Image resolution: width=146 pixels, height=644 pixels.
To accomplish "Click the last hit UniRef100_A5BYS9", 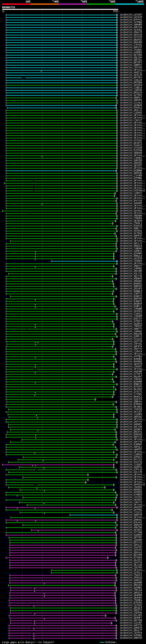I will tap(131, 638).
